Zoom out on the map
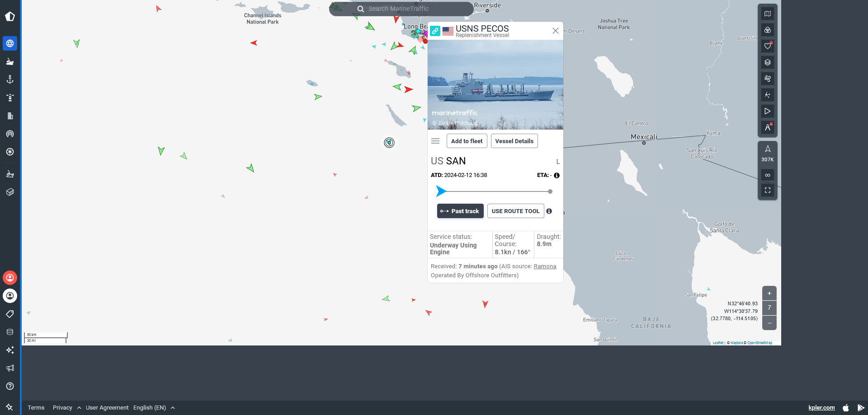This screenshot has width=868, height=415. pyautogui.click(x=769, y=323)
